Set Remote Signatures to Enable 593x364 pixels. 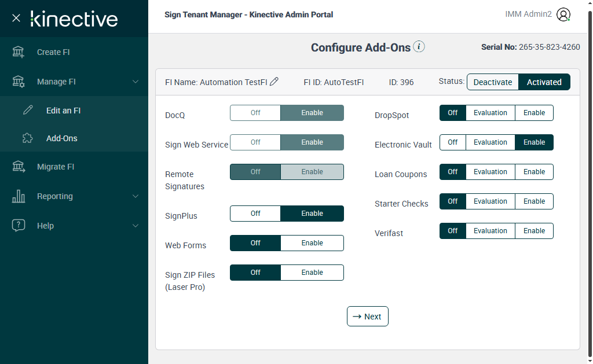point(312,172)
